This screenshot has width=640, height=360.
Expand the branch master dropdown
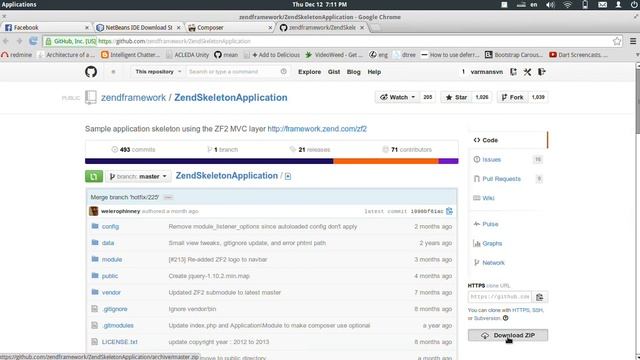[138, 176]
